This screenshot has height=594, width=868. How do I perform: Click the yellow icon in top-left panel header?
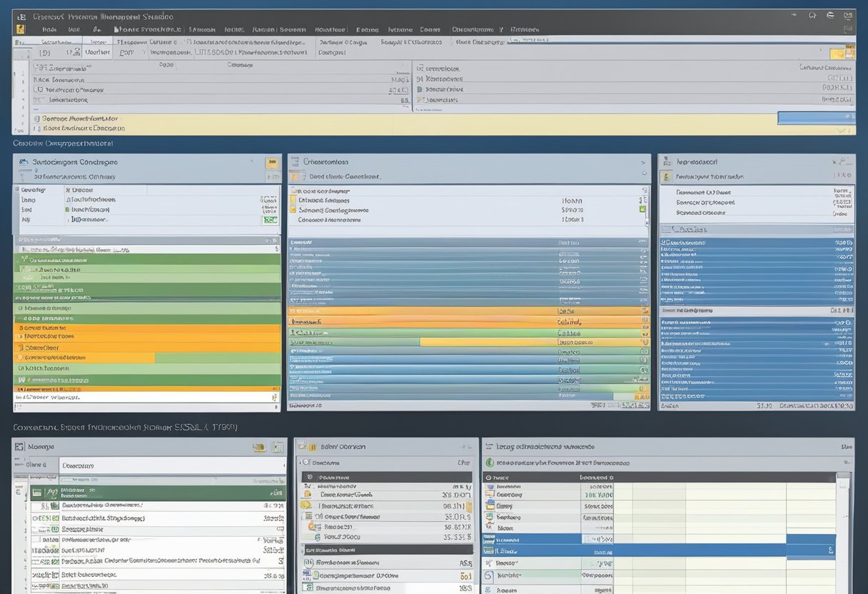pyautogui.click(x=271, y=163)
